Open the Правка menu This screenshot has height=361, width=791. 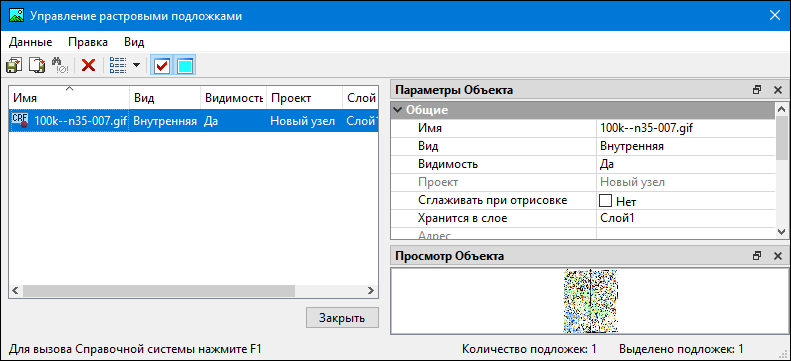(x=88, y=42)
